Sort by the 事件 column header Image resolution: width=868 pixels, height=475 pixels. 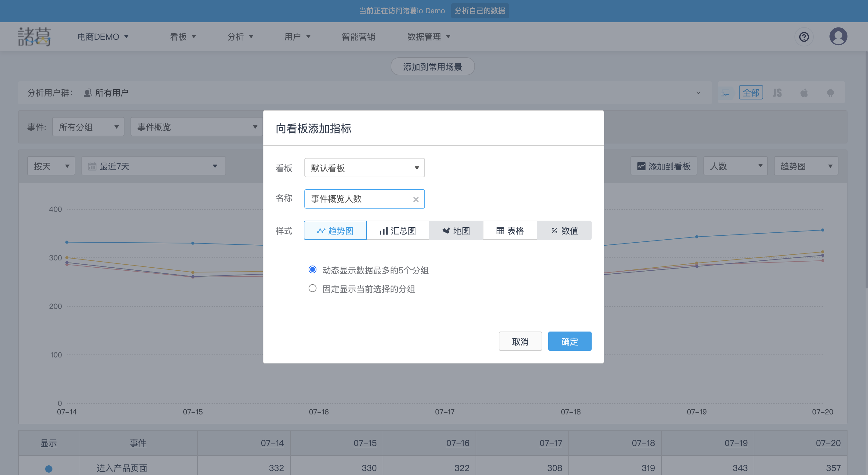point(138,443)
